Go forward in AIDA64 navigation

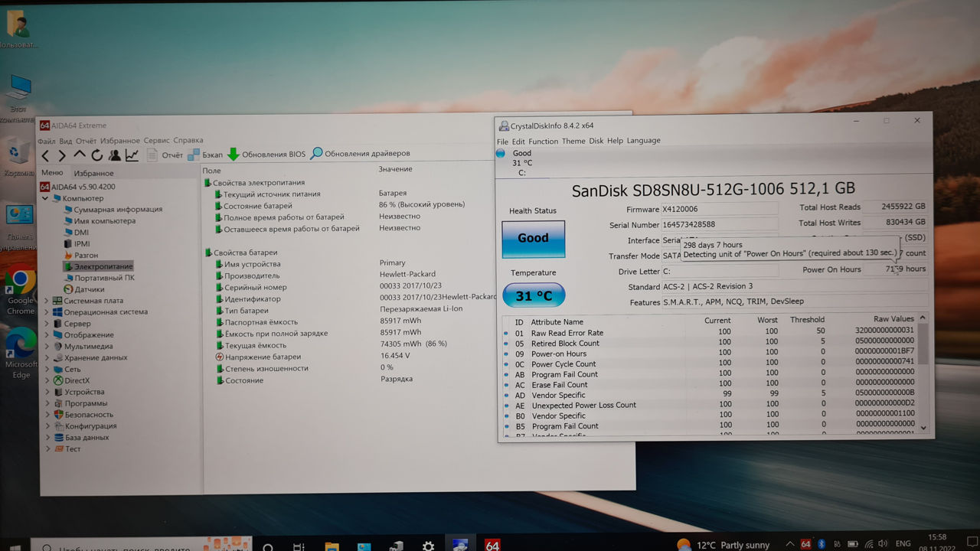(62, 155)
